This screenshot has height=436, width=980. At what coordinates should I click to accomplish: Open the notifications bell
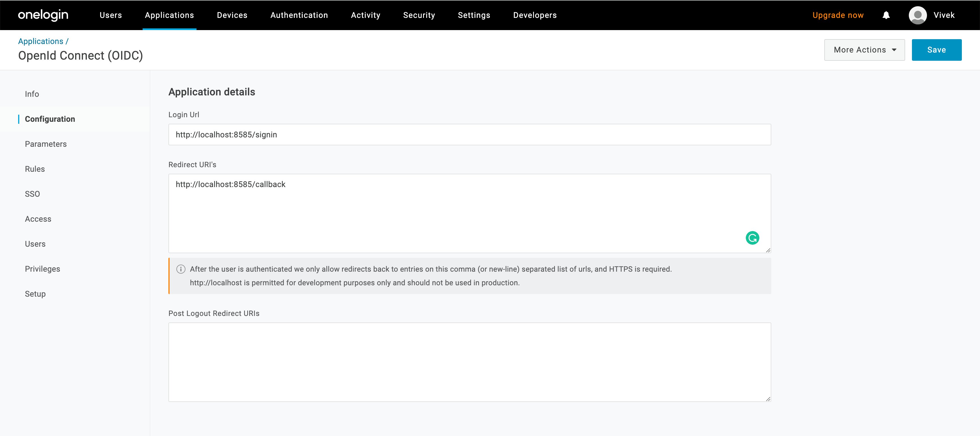(x=886, y=15)
